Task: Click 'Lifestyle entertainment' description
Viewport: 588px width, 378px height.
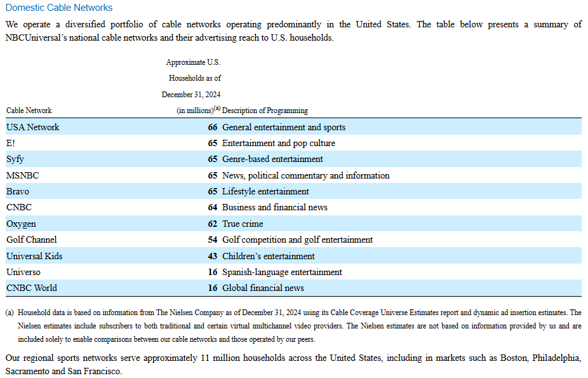Action: pyautogui.click(x=265, y=191)
